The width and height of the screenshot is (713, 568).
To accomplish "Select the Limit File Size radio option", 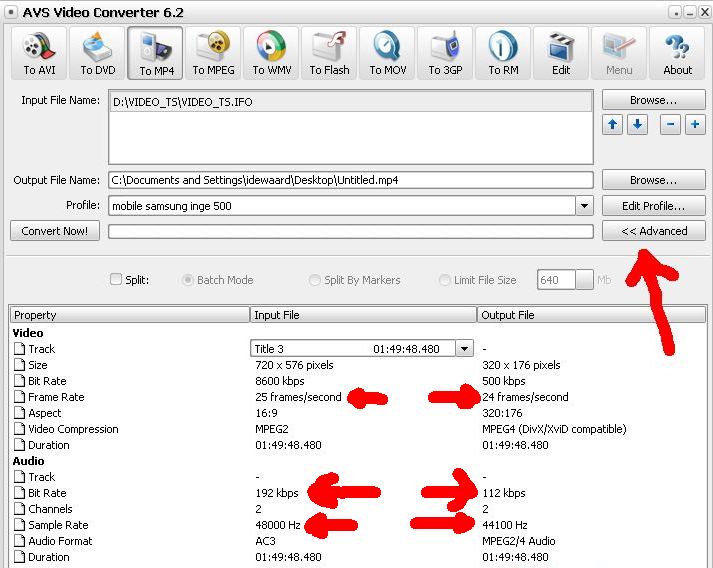I will [x=444, y=280].
